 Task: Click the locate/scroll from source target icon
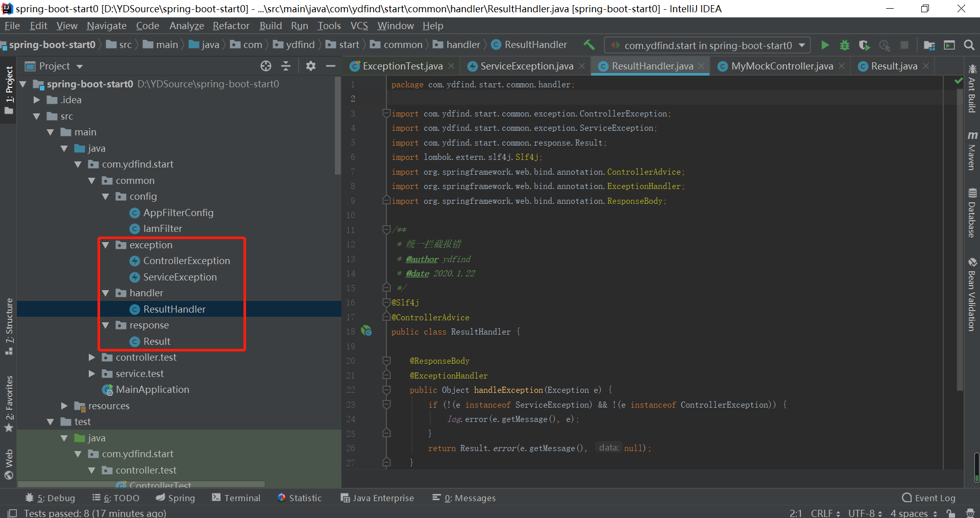[x=266, y=66]
